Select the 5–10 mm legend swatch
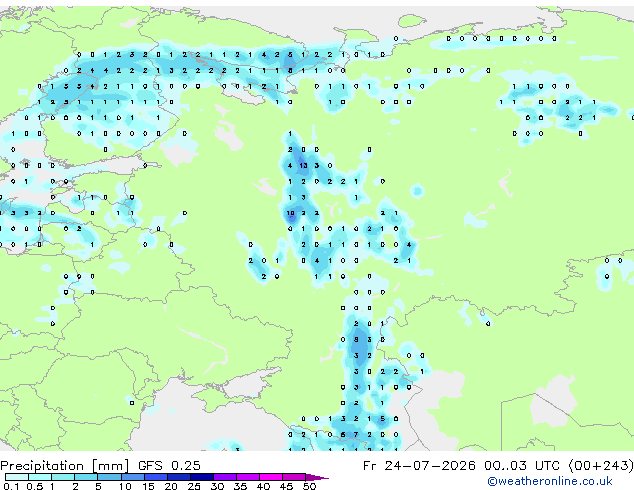 tap(110, 477)
